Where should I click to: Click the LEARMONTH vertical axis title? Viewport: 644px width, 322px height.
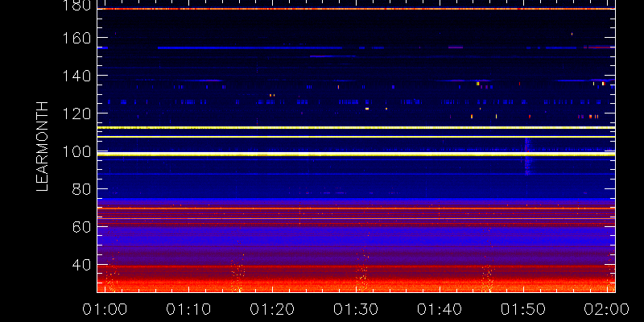[43, 147]
